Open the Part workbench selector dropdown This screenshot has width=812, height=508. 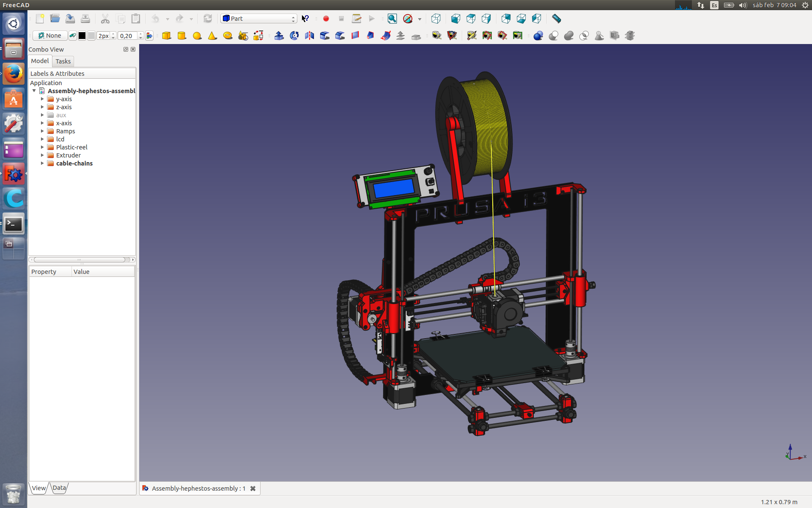pyautogui.click(x=258, y=19)
